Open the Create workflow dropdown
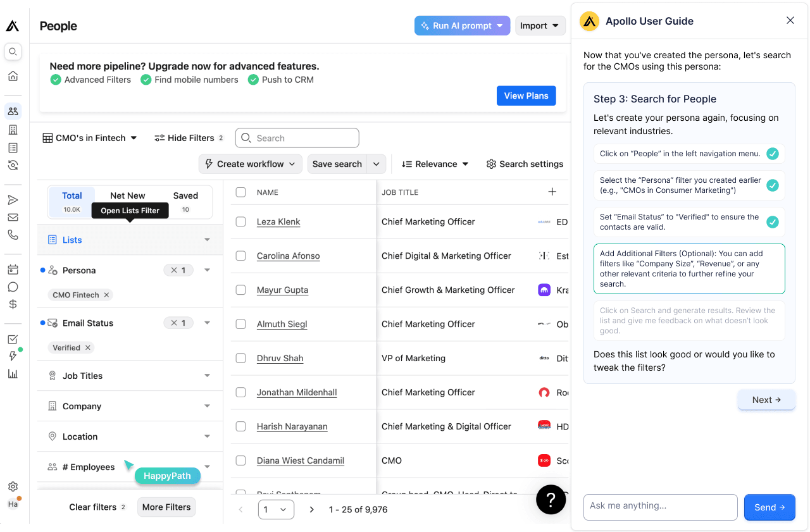810x532 pixels. coord(250,164)
